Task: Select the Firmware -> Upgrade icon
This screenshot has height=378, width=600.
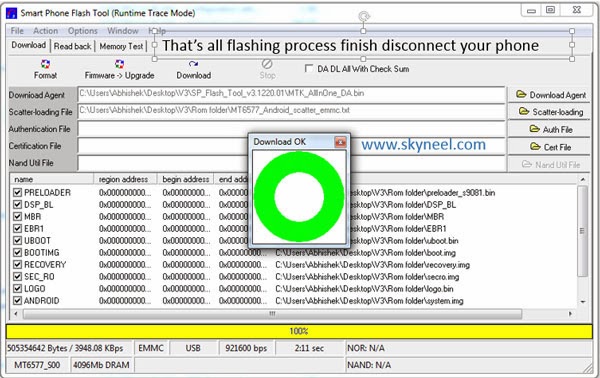Action: (x=119, y=64)
